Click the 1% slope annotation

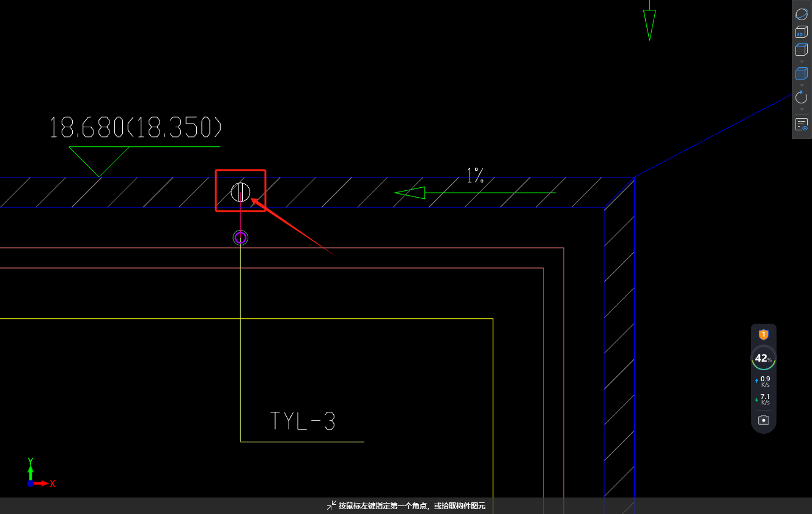click(475, 176)
